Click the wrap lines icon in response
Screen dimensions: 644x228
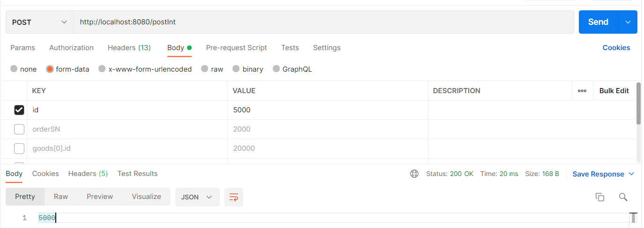pos(233,197)
